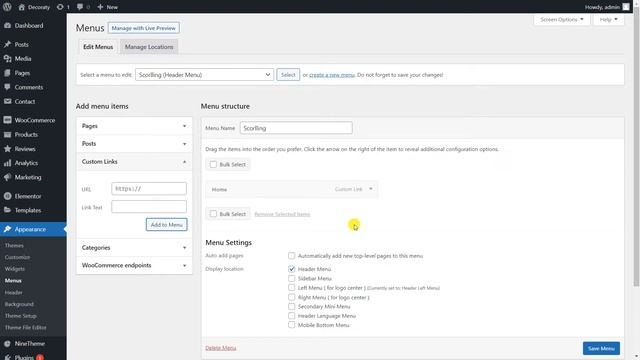640x360 pixels.
Task: Open the Marketing megaphone icon
Action: pyautogui.click(x=7, y=177)
